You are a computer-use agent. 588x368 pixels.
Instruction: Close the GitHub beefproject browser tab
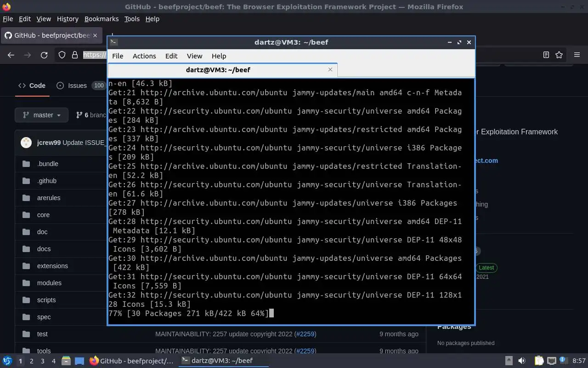coord(95,35)
